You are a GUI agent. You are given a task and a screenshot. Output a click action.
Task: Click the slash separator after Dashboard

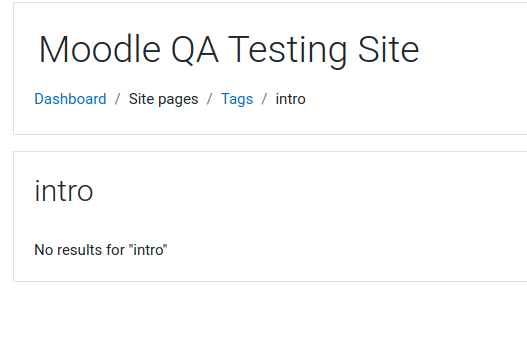117,99
